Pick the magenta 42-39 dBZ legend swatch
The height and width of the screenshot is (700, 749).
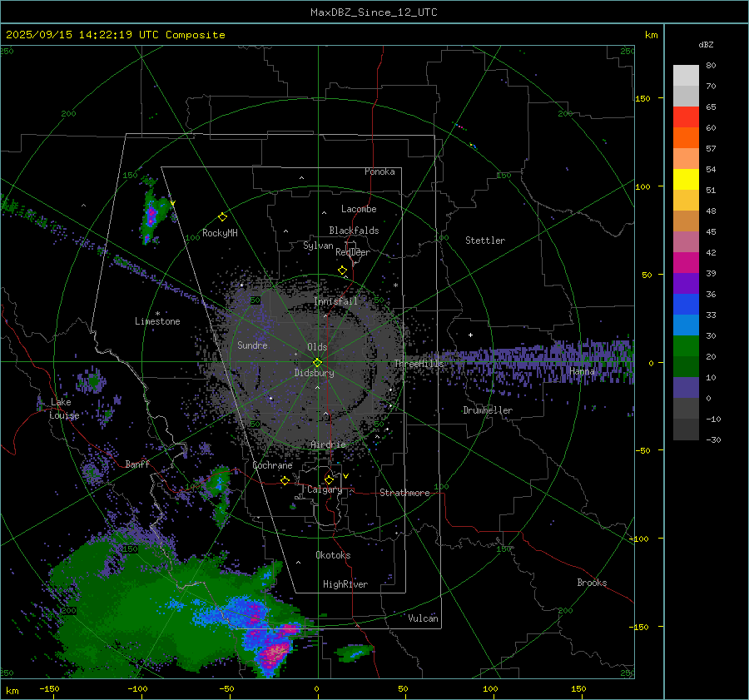[686, 263]
